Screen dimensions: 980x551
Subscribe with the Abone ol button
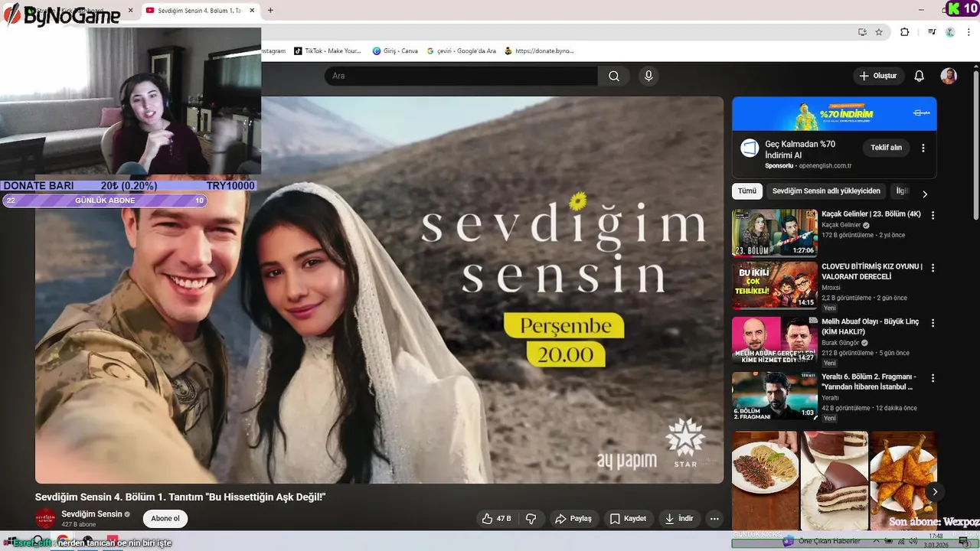pos(165,519)
